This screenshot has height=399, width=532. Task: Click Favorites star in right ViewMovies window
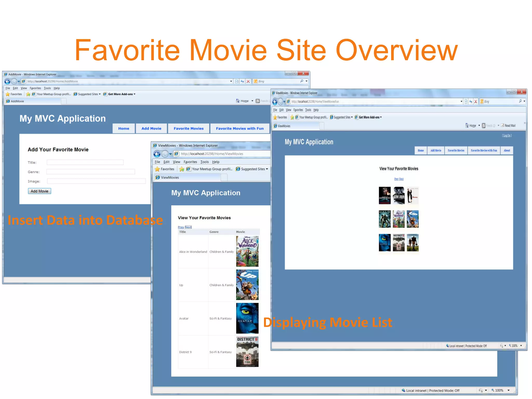(x=275, y=117)
